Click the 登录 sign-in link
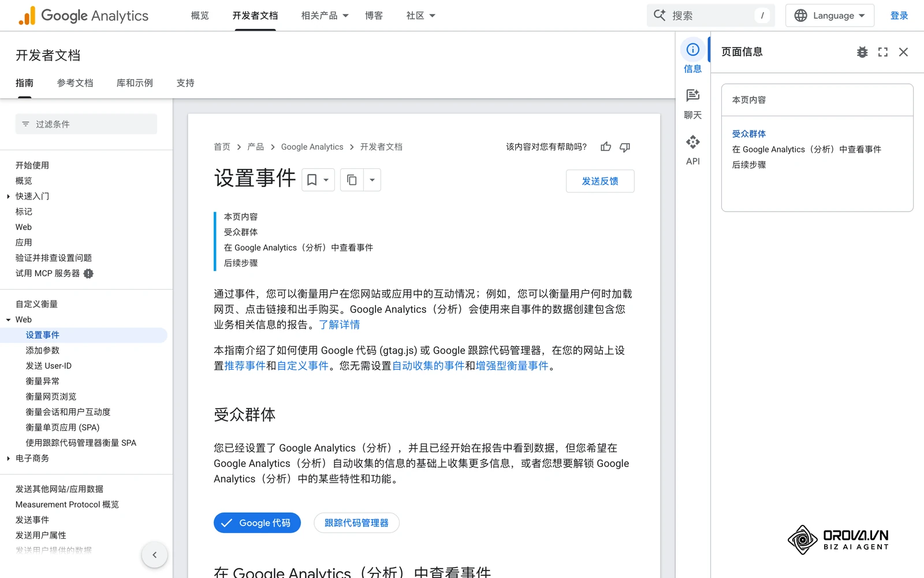The height and width of the screenshot is (578, 924). (x=899, y=16)
